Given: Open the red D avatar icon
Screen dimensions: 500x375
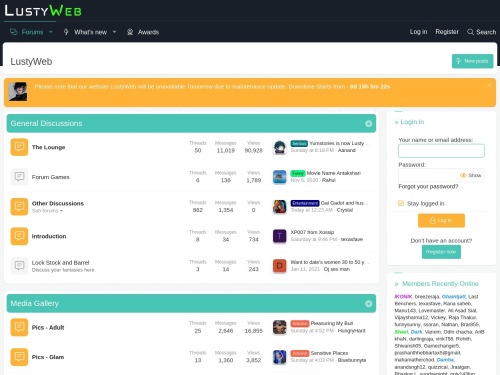Looking at the screenshot, I should [279, 266].
